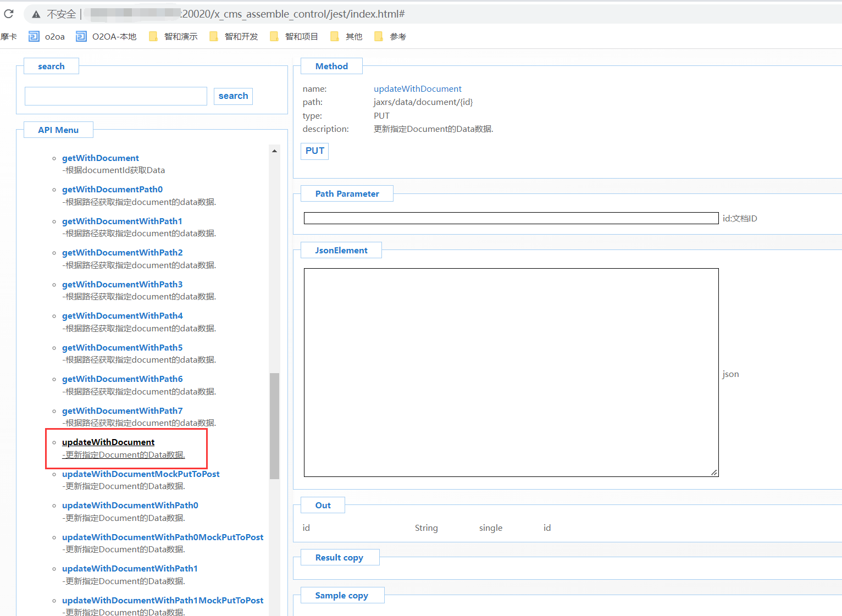Open the 参考 bookmark folder
The image size is (842, 616).
[391, 37]
